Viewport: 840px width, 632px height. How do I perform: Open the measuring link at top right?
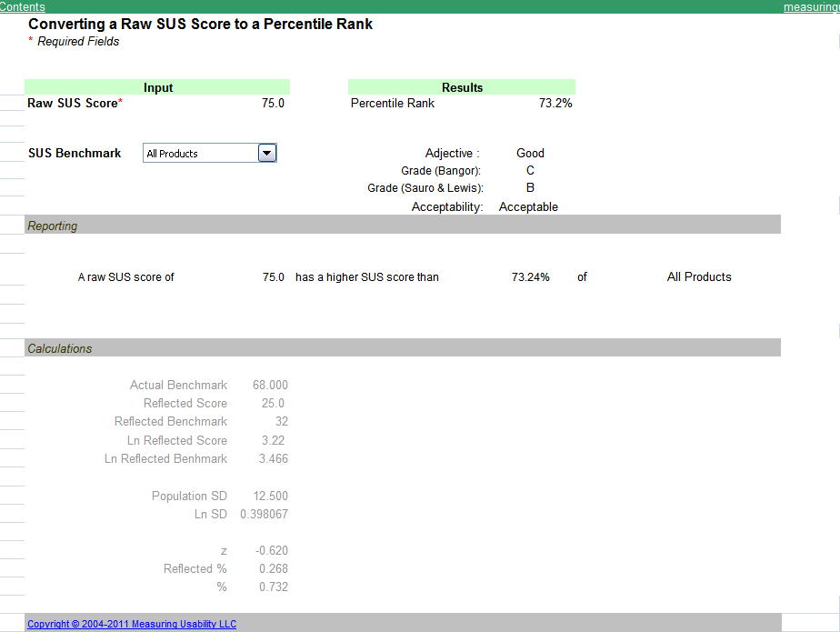[x=812, y=7]
